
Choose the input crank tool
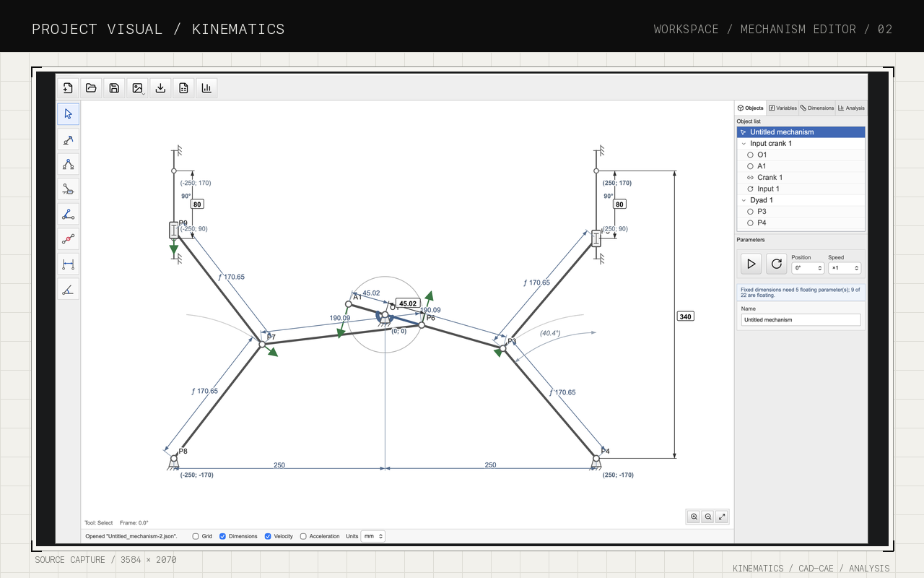[69, 139]
